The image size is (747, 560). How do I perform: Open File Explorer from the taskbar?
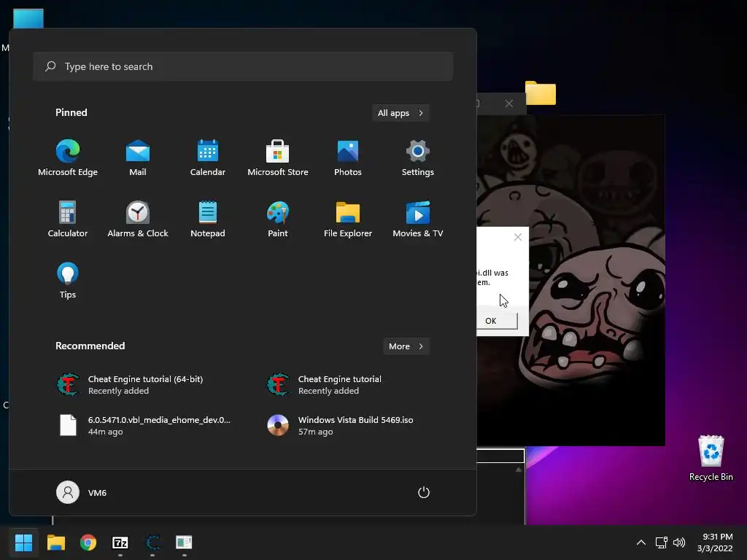tap(55, 542)
